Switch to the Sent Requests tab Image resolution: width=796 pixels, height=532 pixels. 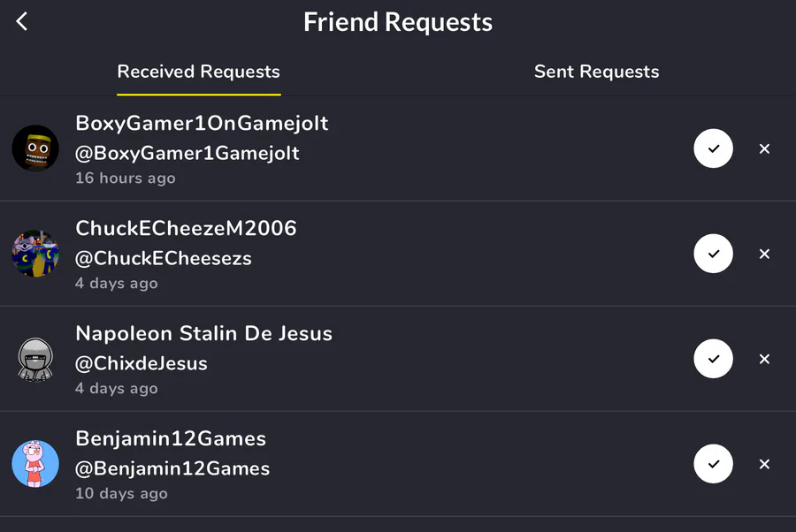tap(596, 72)
